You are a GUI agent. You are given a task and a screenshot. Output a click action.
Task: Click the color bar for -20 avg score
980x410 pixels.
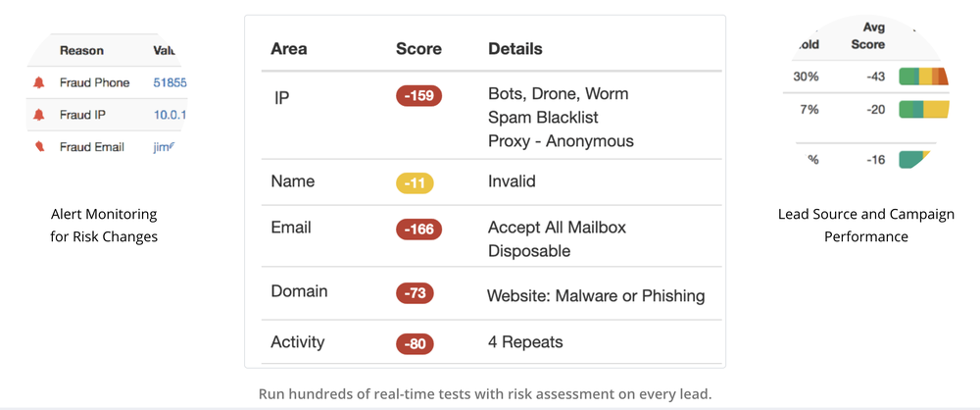(x=924, y=110)
